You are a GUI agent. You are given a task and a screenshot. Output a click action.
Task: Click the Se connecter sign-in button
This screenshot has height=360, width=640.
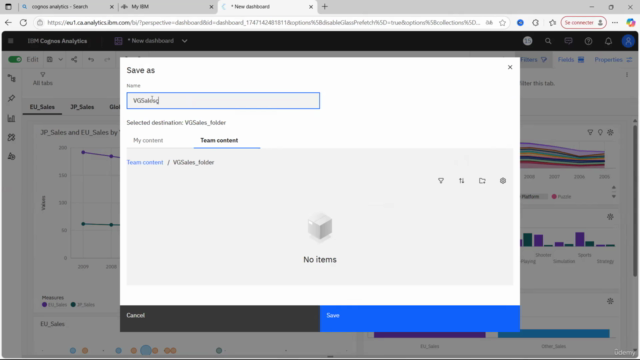coord(584,23)
